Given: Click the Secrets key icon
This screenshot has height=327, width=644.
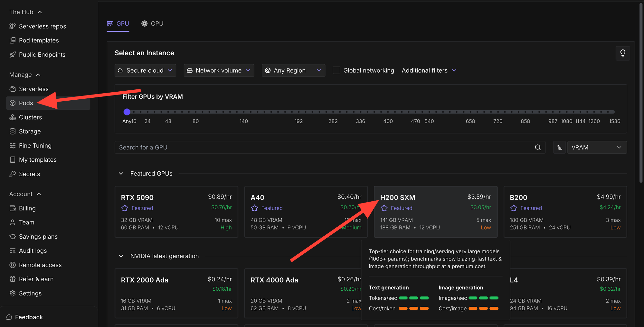Looking at the screenshot, I should [13, 174].
